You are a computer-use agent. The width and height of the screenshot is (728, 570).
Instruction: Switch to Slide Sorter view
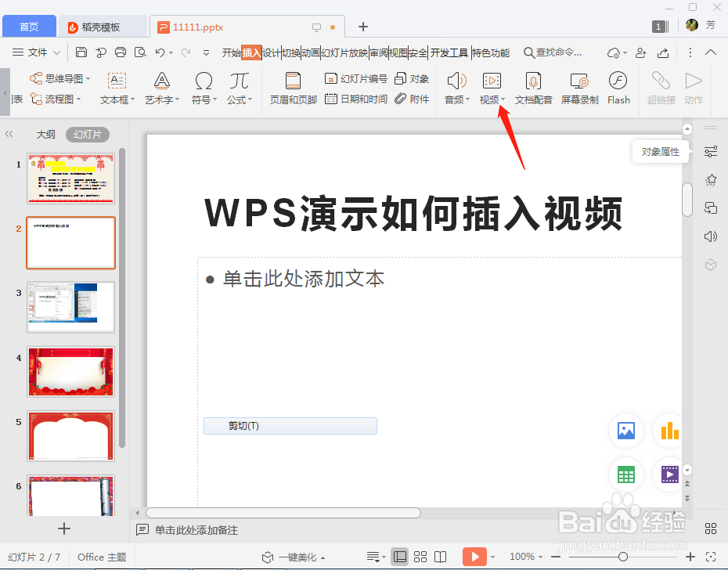pos(420,557)
